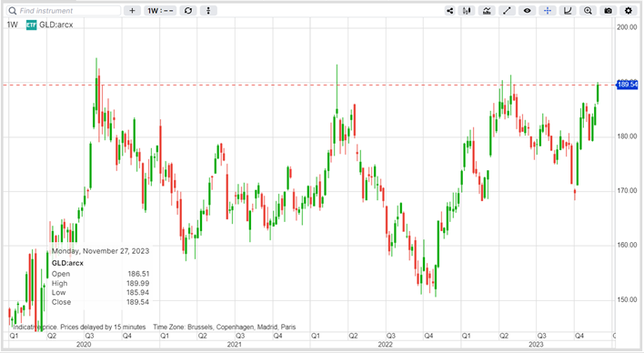Click the Time Zone: Brussels, Copenhagen text
Screen dimensions: 644x353
click(225, 328)
